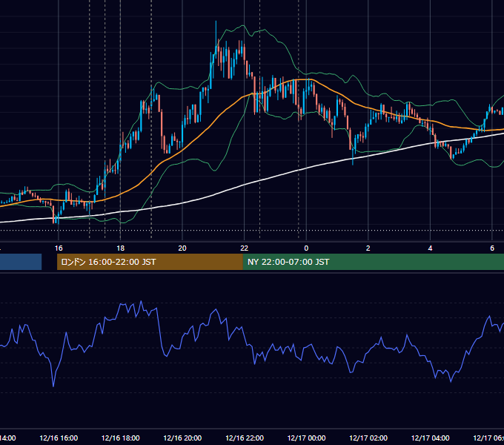This screenshot has height=445, width=504.
Task: Click the ロンドン 16:00-22:00 JST session bar
Action: click(x=150, y=262)
